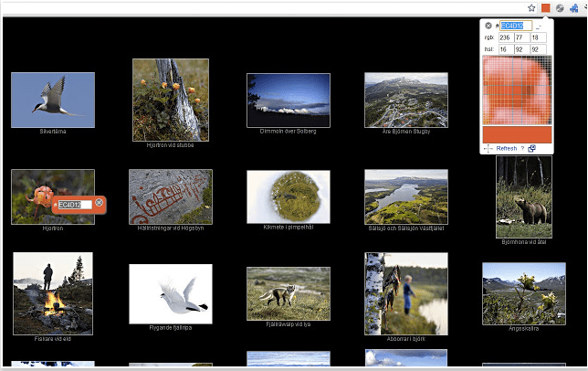Click the large orange selected color swatch
Image resolution: width=588 pixels, height=371 pixels.
click(x=517, y=134)
